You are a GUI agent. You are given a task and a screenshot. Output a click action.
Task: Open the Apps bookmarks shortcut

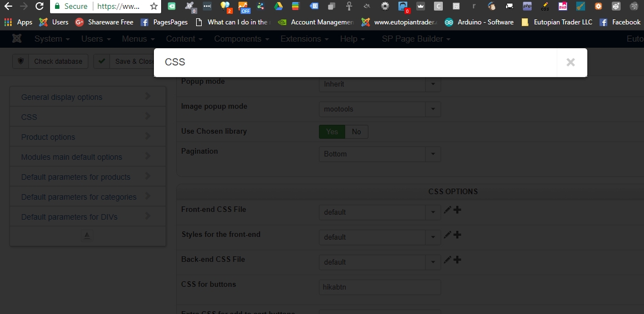pos(18,22)
